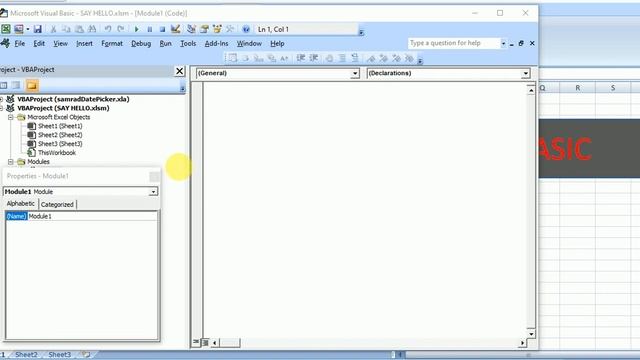The width and height of the screenshot is (640, 360).
Task: Click the Copy icon in the toolbar
Action: tap(66, 29)
